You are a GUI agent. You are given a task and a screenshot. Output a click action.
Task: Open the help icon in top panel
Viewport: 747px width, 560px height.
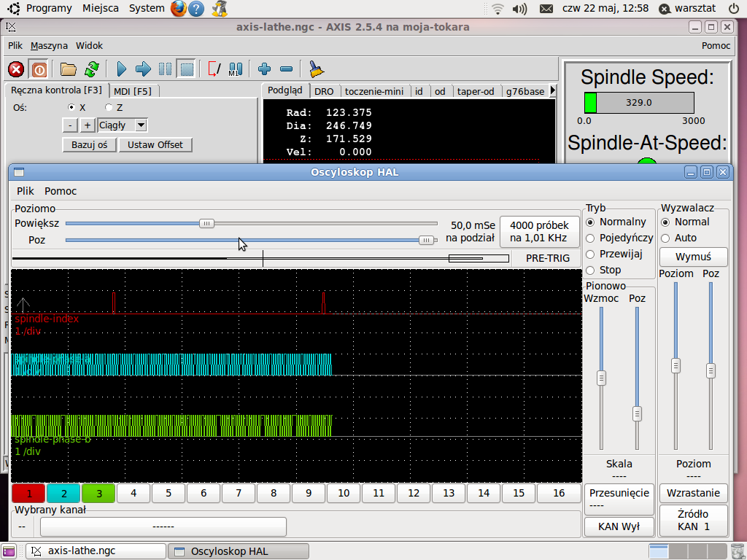pos(196,9)
